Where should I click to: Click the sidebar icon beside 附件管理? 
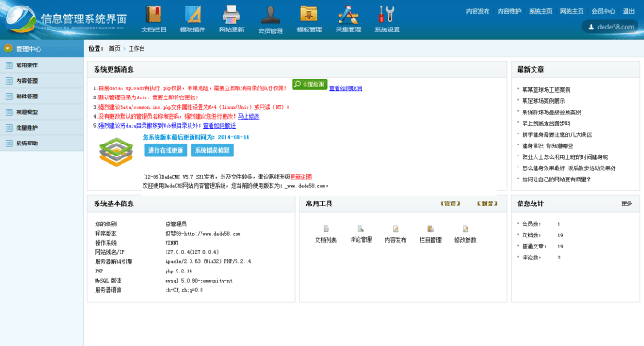pyautogui.click(x=8, y=96)
